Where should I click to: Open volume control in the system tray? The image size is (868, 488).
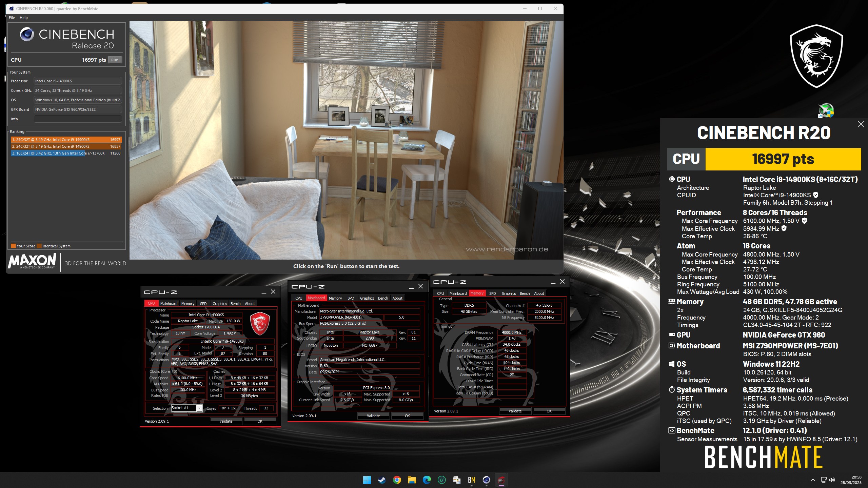click(x=832, y=480)
